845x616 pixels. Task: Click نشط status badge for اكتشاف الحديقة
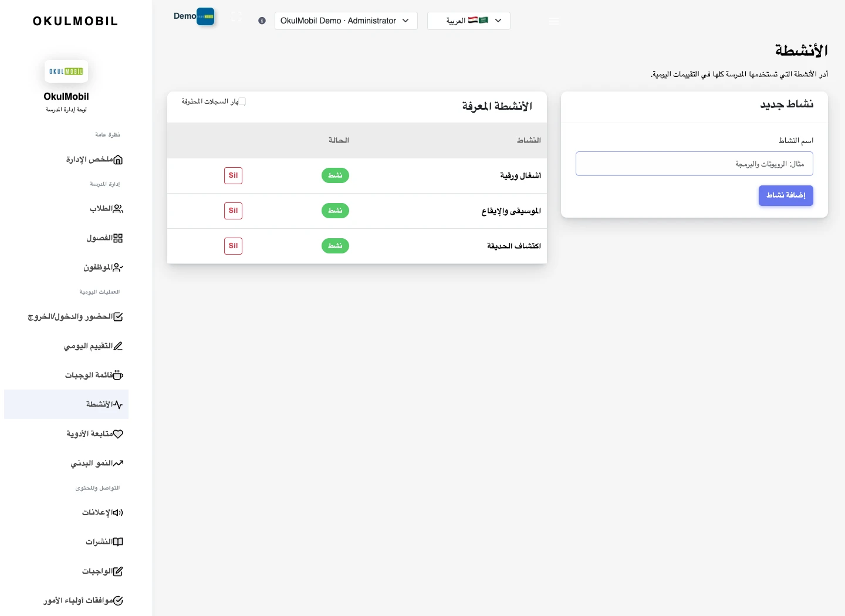[335, 246]
